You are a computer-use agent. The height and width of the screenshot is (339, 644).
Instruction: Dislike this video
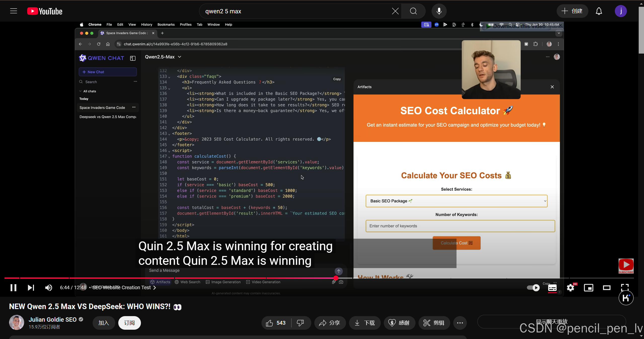click(x=300, y=323)
